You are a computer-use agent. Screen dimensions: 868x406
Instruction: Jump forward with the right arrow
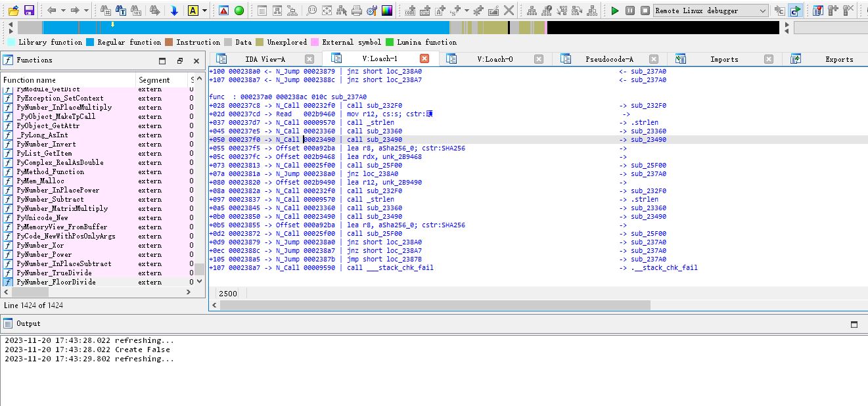tap(75, 11)
